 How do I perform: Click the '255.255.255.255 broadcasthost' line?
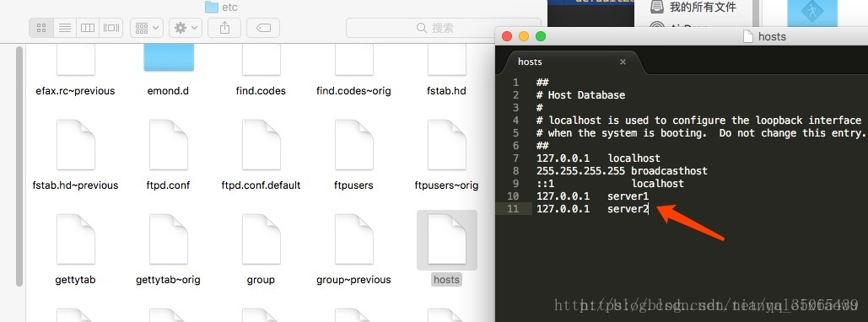(622, 171)
